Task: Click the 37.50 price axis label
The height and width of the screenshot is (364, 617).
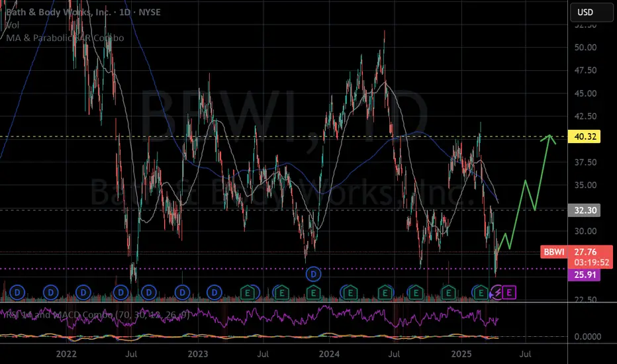Action: pos(585,162)
